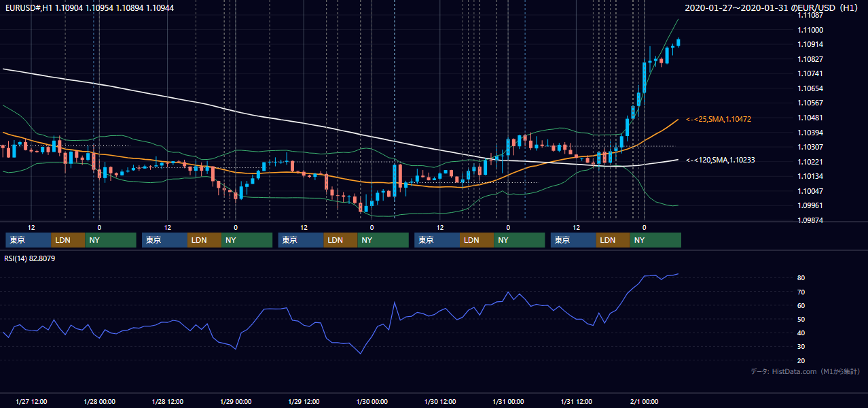This screenshot has width=868, height=408.
Task: Click the 1/29 00:00 time axis label
Action: click(236, 402)
